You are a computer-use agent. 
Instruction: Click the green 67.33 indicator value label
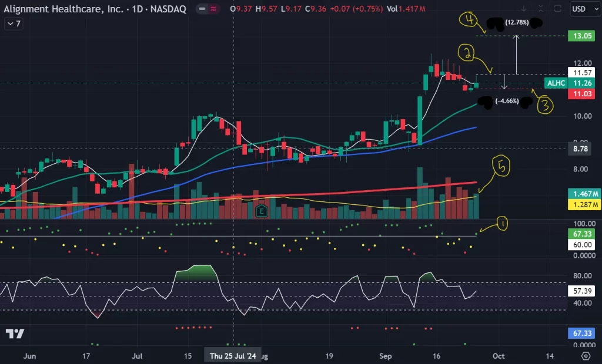[582, 234]
